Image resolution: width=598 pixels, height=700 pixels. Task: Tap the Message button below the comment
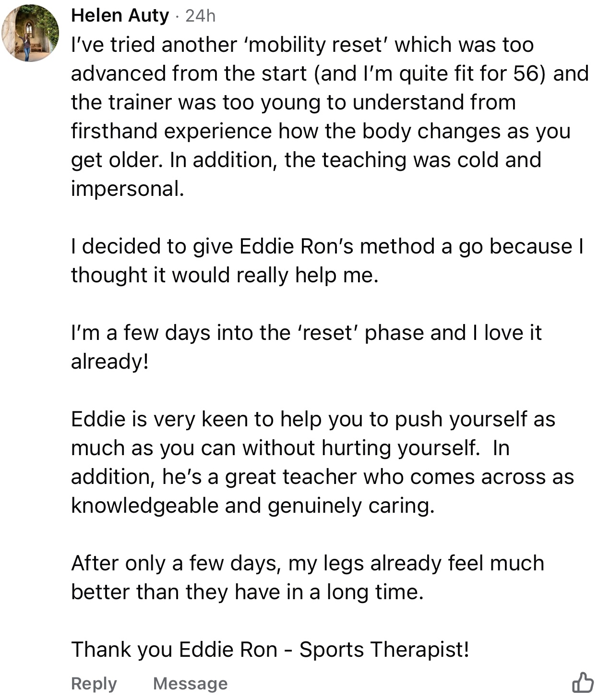coord(190,683)
